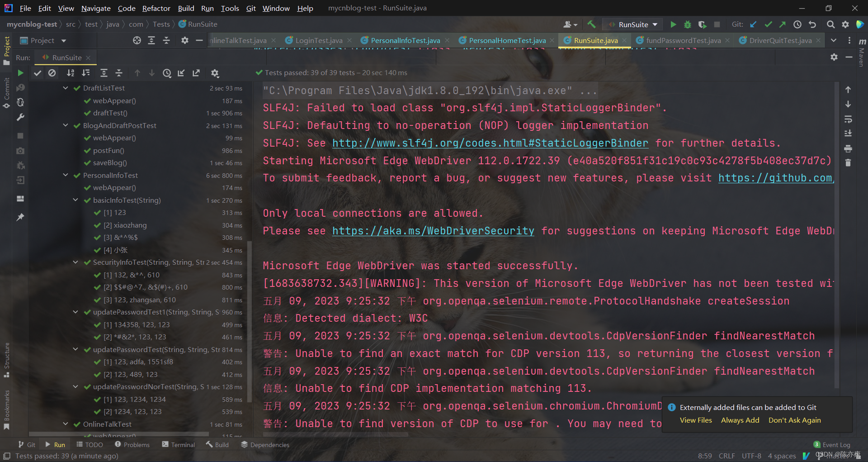Collapse updatePasswordNorTest node
Screen dimensions: 868x462
(75, 386)
